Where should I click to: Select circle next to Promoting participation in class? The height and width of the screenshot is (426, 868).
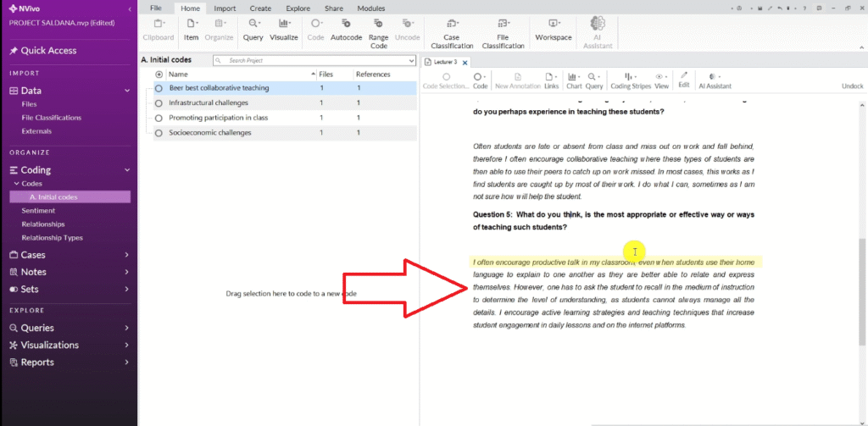click(x=159, y=118)
